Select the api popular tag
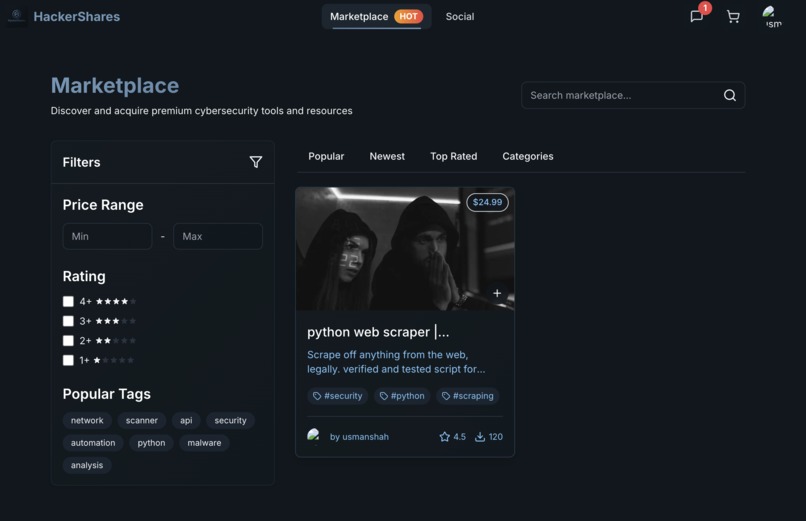 186,420
